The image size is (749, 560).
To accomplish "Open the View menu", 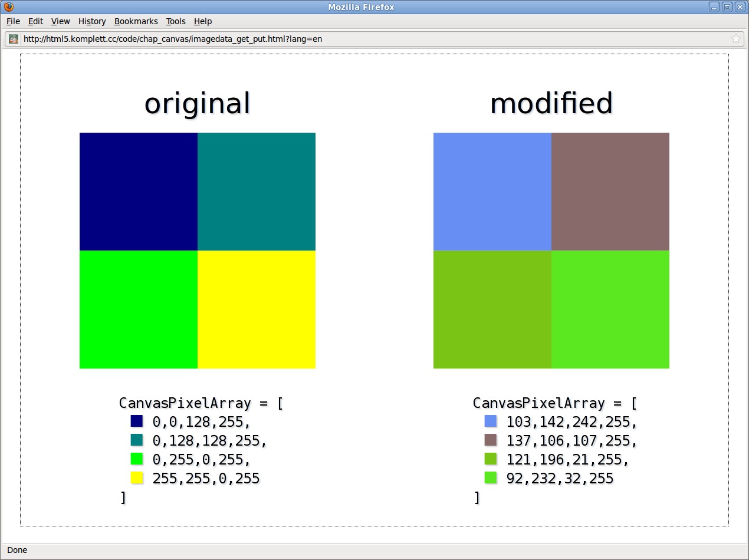I will [60, 21].
